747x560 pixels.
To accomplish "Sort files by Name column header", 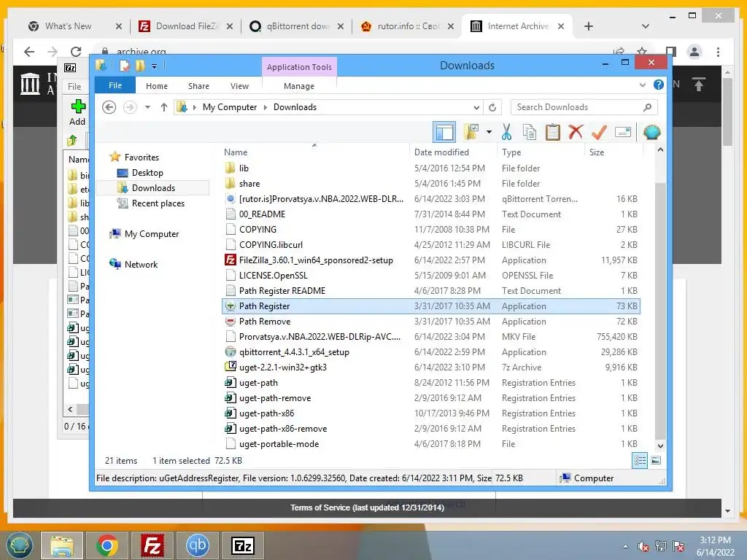I will (x=236, y=152).
